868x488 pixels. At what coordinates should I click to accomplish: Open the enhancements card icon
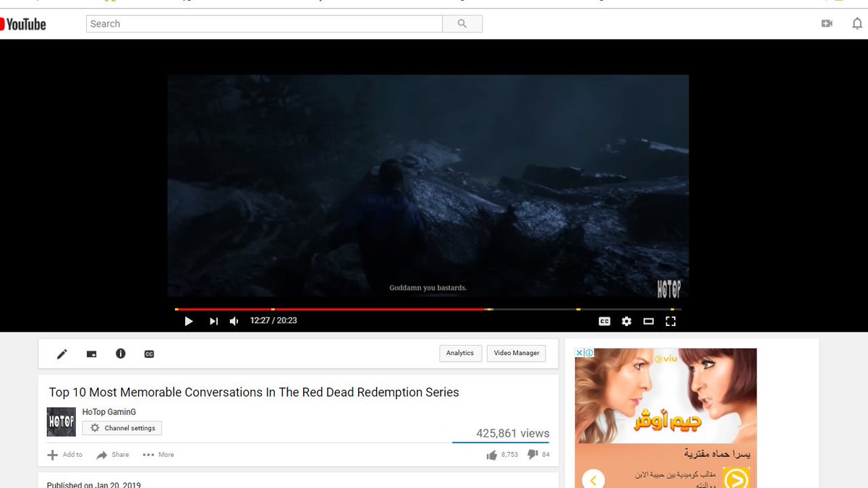pos(91,354)
